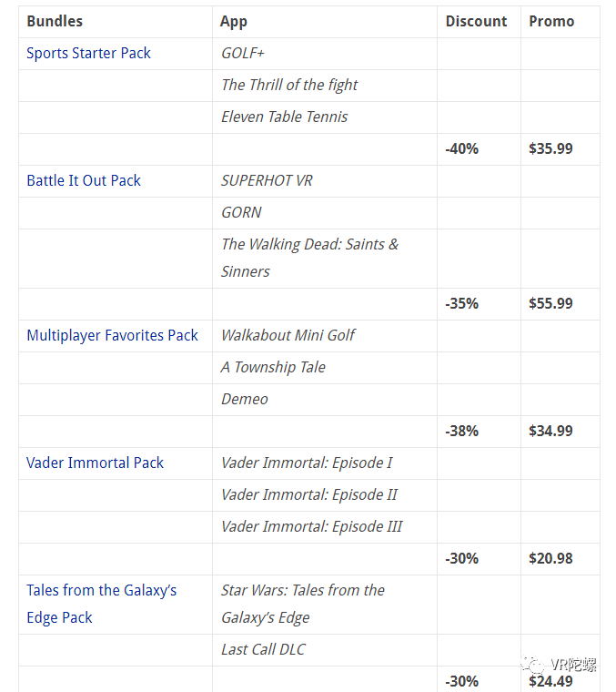The image size is (616, 692).
Task: Click the VR陀螺 watermark logo icon
Action: click(535, 667)
